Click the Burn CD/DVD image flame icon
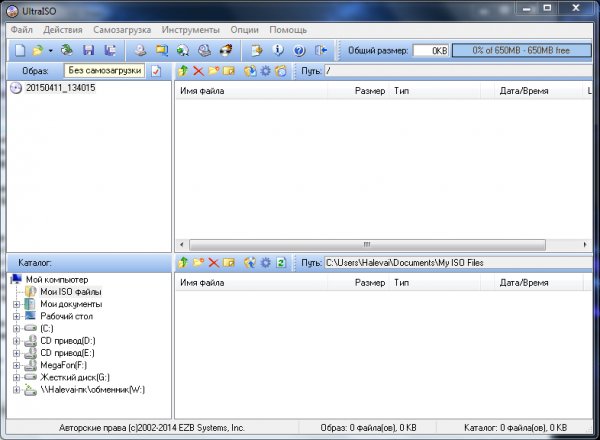Viewport: 600px width, 440px height. [x=226, y=50]
